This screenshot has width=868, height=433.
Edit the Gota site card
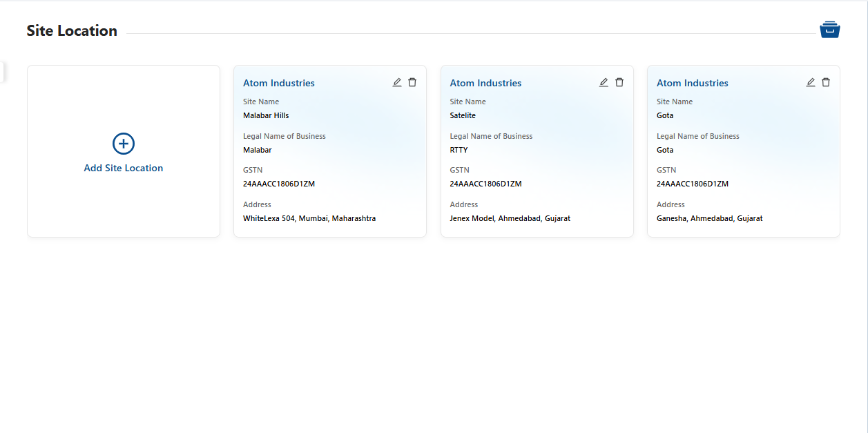pos(811,82)
